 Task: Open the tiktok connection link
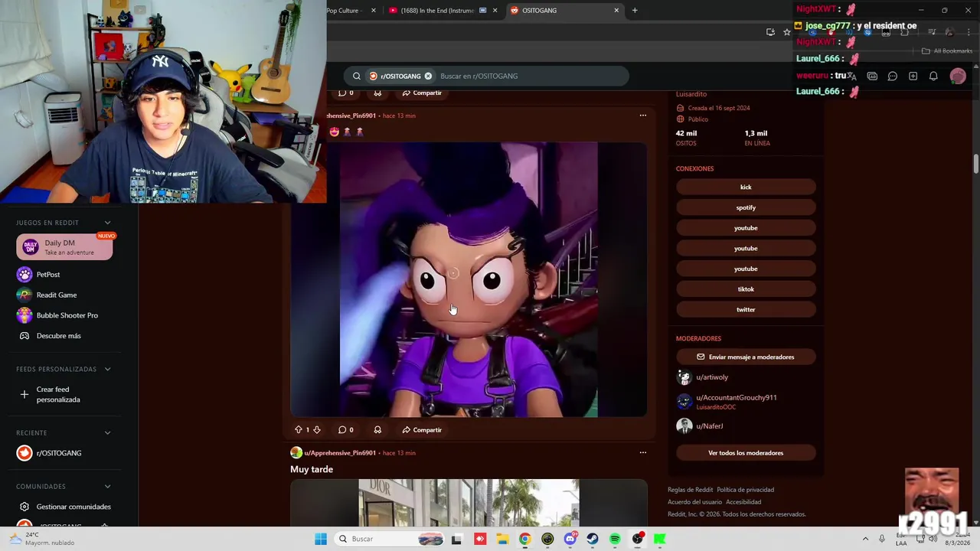(x=746, y=289)
